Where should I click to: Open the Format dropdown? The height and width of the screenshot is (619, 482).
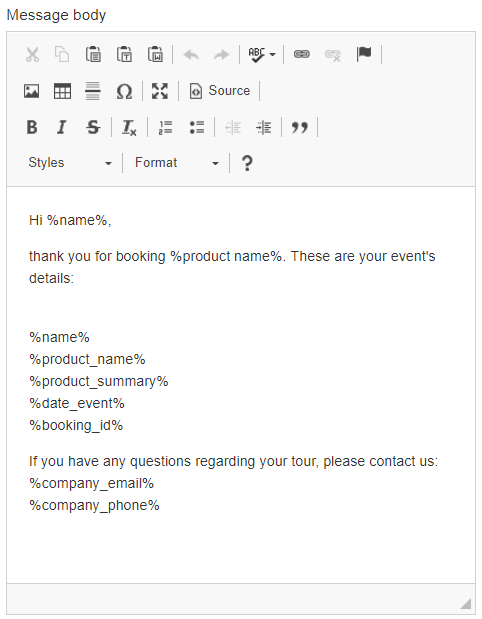[x=176, y=163]
